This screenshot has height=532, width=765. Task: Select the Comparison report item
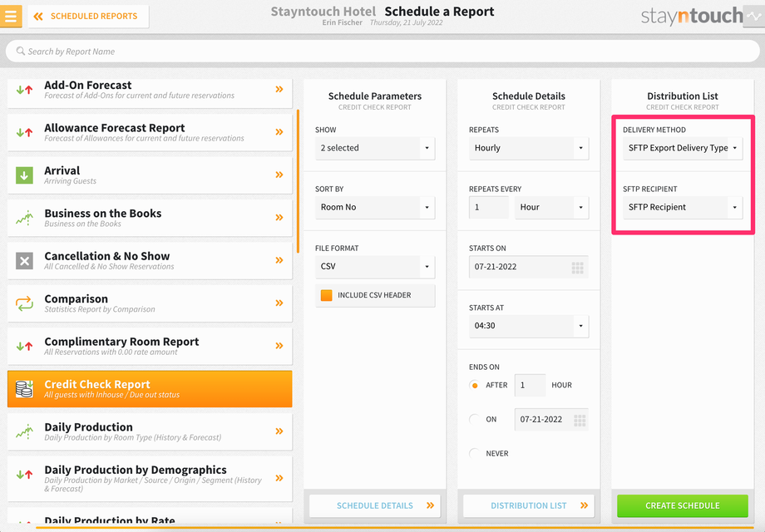[150, 303]
